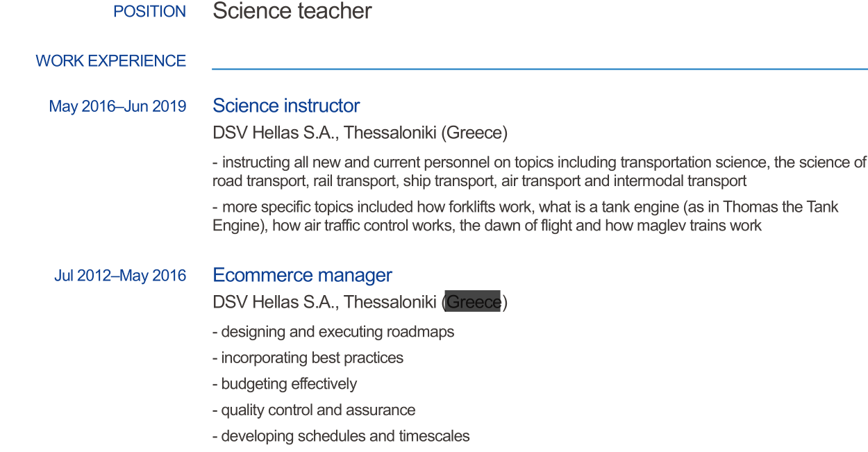Click the "May 2016–Jun 2019" date range
Screen dimensions: 868x452
(x=117, y=106)
